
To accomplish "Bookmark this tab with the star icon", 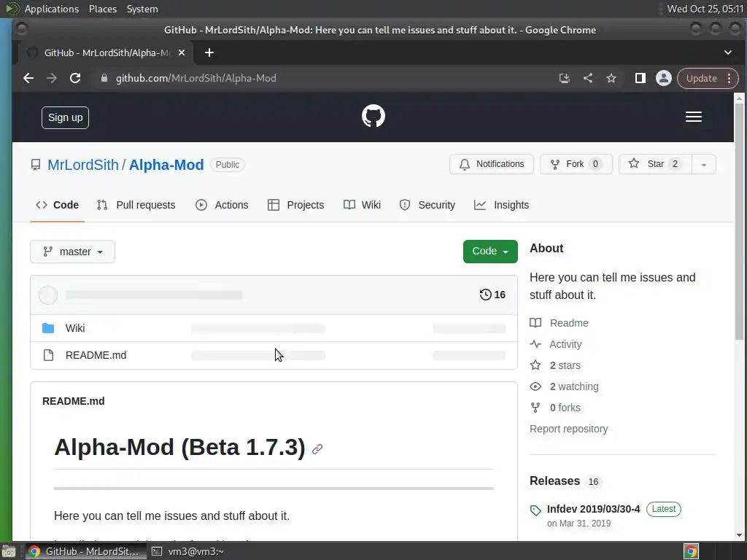I will (x=611, y=78).
